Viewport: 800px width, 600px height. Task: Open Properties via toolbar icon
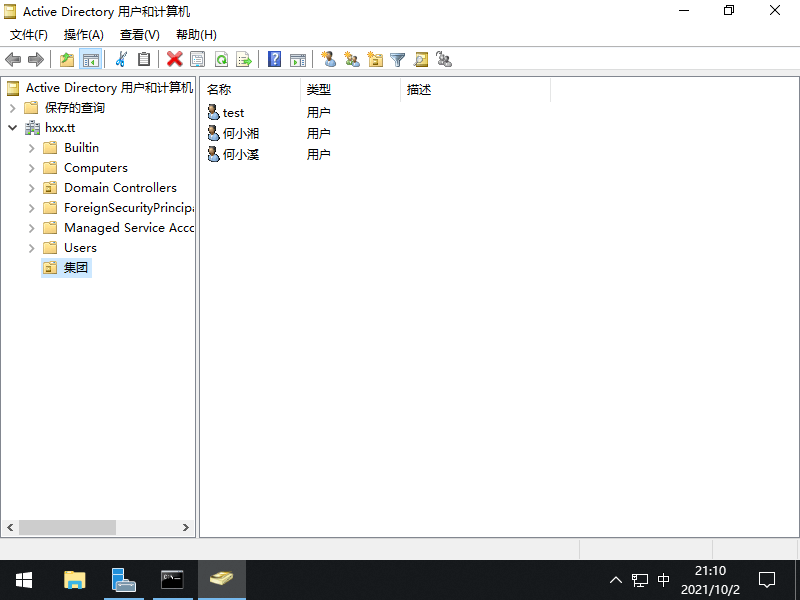197,60
